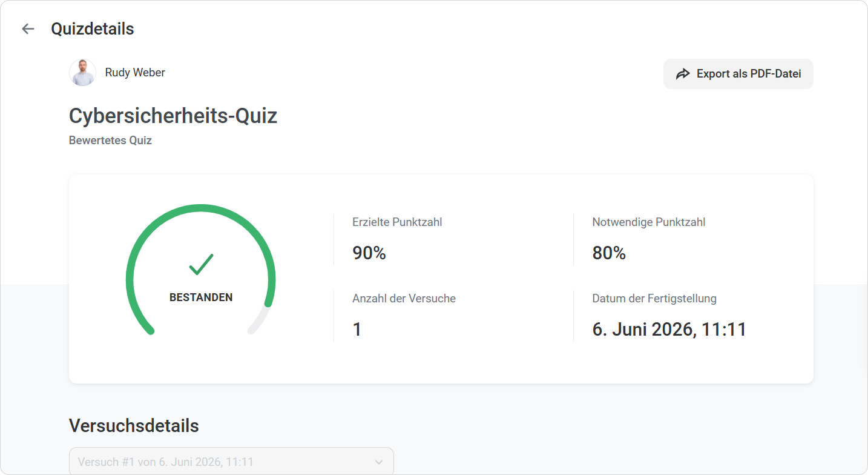Click the Cybersicherheits-Quiz heading
Image resolution: width=868 pixels, height=475 pixels.
coord(173,116)
